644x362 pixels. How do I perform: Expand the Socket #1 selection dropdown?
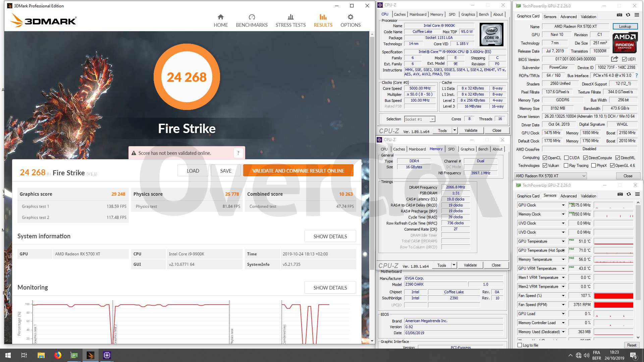point(432,119)
